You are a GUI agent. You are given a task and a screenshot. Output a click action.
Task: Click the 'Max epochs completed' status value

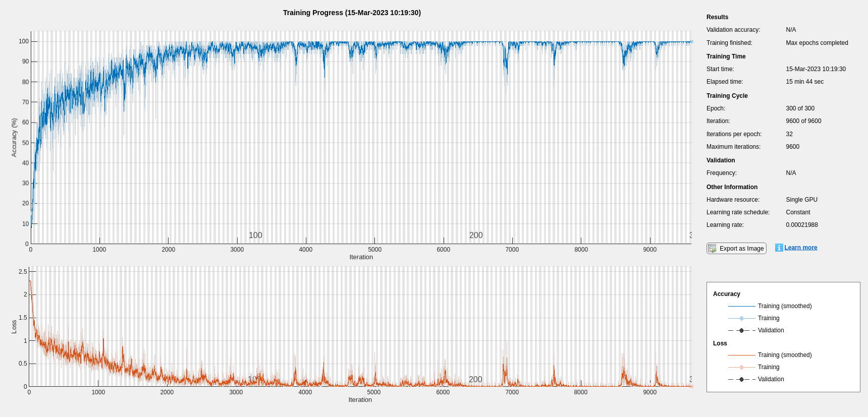pyautogui.click(x=817, y=43)
